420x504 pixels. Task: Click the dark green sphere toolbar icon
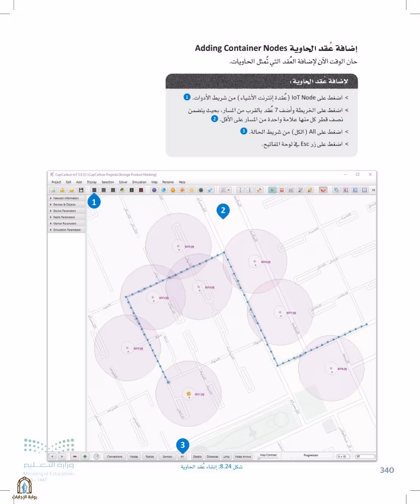click(x=201, y=190)
